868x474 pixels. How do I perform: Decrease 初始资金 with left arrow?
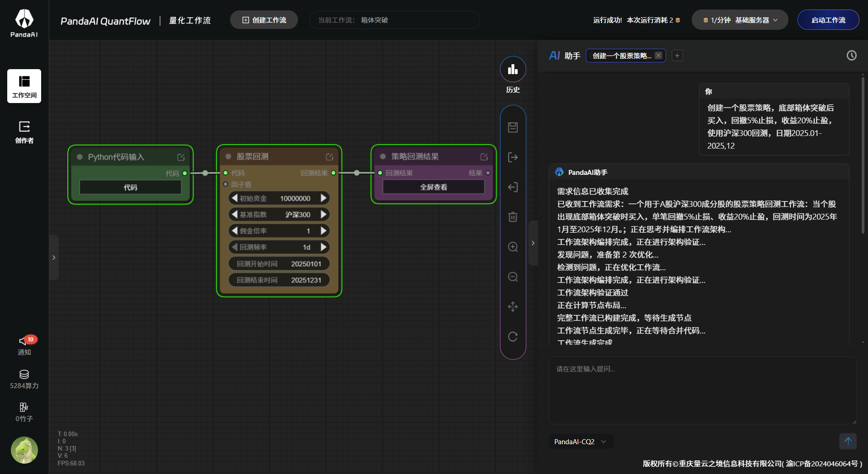(235, 198)
